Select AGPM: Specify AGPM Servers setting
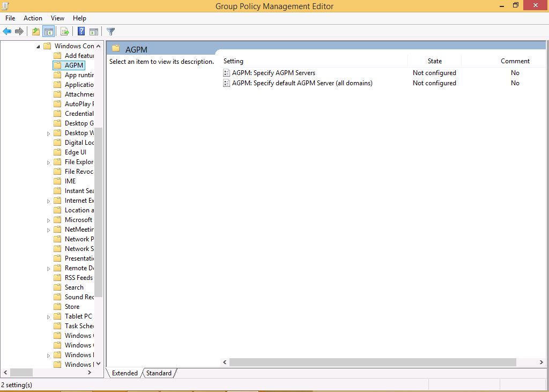The height and width of the screenshot is (392, 549). coord(273,73)
